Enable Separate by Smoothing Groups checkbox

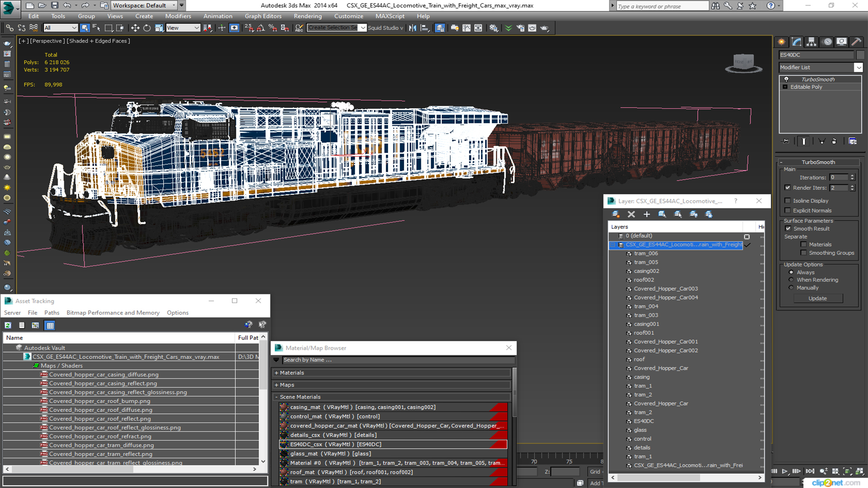(x=803, y=253)
